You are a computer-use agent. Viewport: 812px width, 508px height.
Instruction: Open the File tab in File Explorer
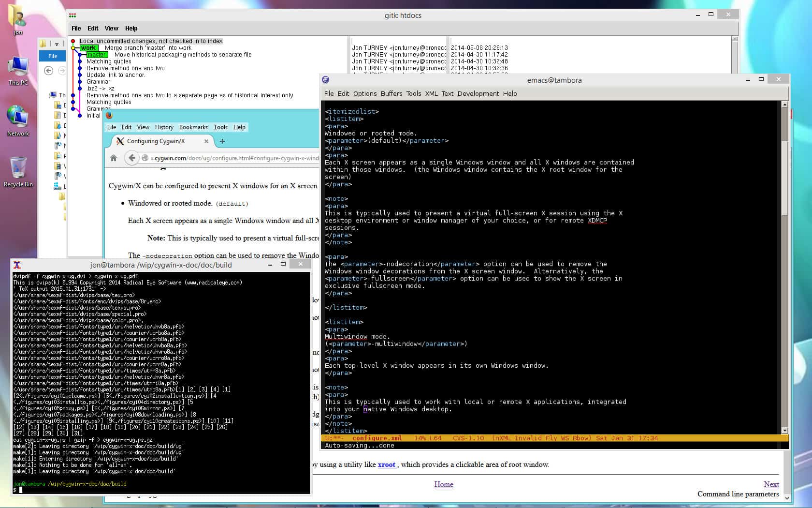[x=52, y=56]
